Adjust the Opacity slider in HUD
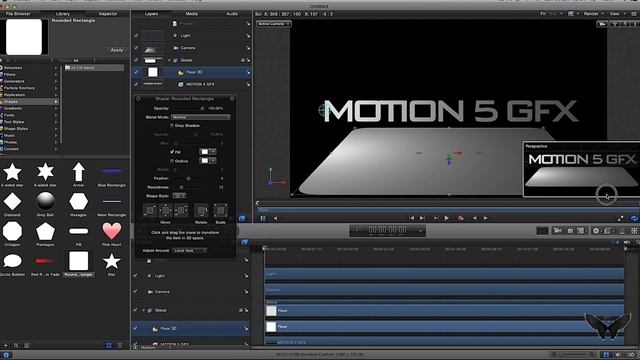The width and height of the screenshot is (640, 360). click(202, 109)
